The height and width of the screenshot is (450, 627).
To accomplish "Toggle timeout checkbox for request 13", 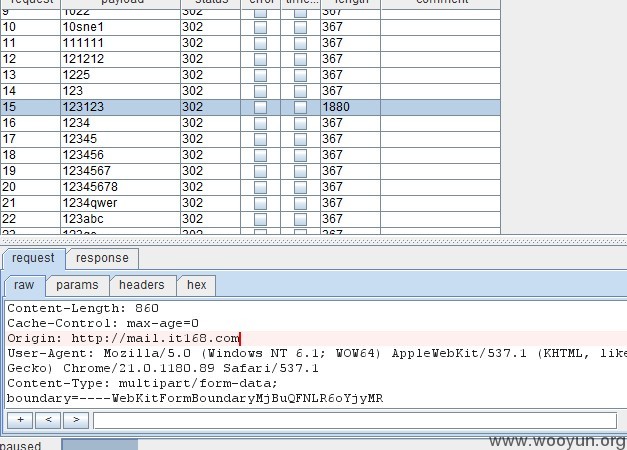I will tap(300, 75).
